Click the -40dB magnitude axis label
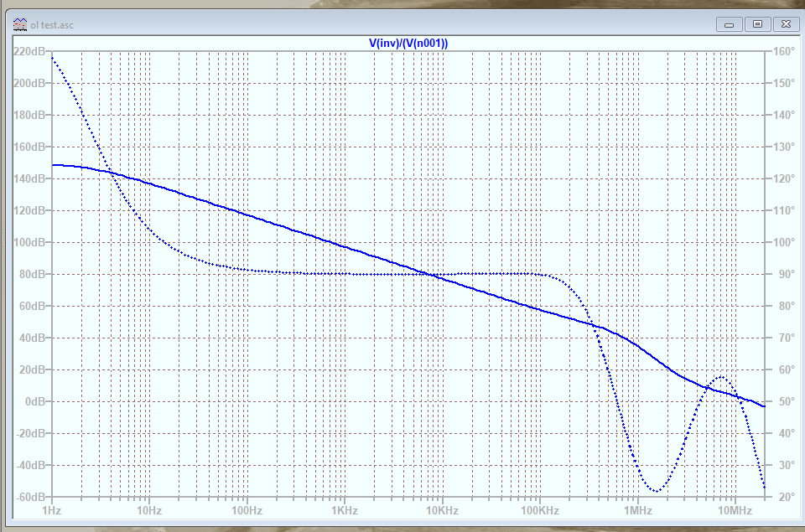 click(31, 465)
